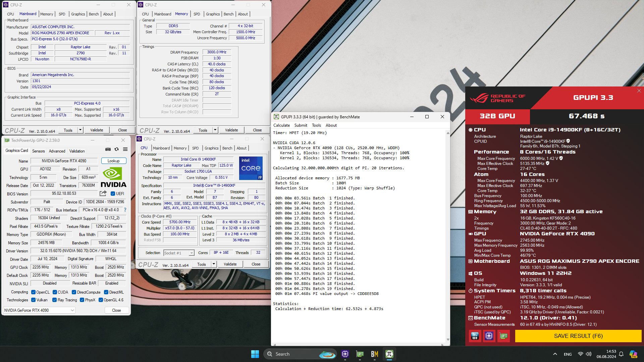Click the GPU-Z refresh icon
The image size is (644, 362).
tap(116, 149)
